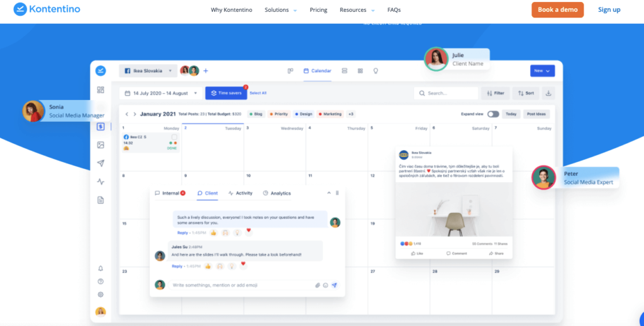
Task: Click the Book a demo button
Action: pos(557,10)
